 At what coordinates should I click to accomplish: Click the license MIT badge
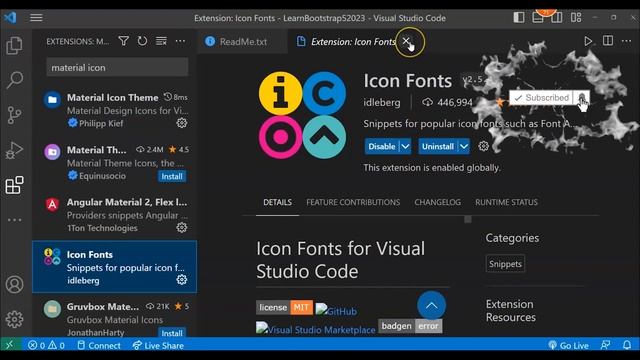coord(284,307)
